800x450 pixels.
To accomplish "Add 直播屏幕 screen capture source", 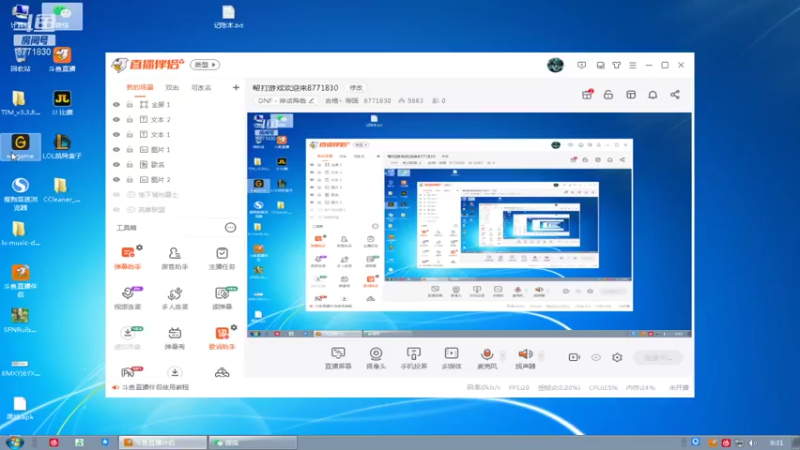I will tap(338, 358).
